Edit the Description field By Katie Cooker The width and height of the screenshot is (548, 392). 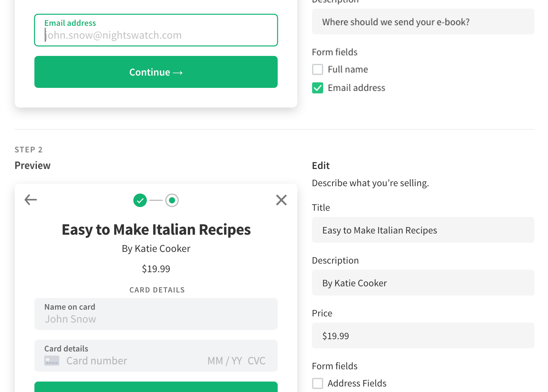(423, 283)
